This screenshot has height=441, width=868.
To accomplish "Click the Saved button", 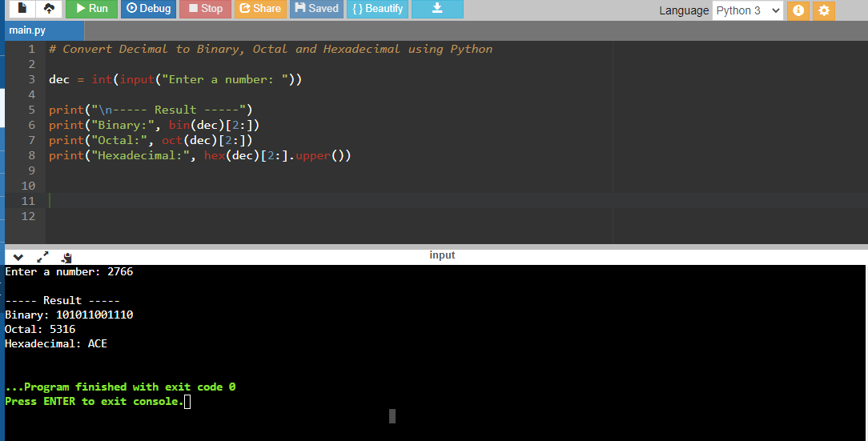I will point(316,9).
